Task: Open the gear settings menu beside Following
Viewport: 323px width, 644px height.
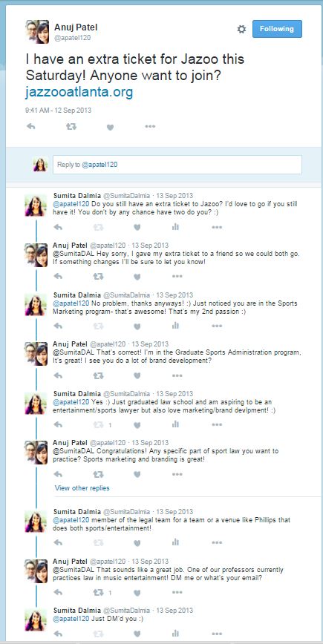Action: 241,29
